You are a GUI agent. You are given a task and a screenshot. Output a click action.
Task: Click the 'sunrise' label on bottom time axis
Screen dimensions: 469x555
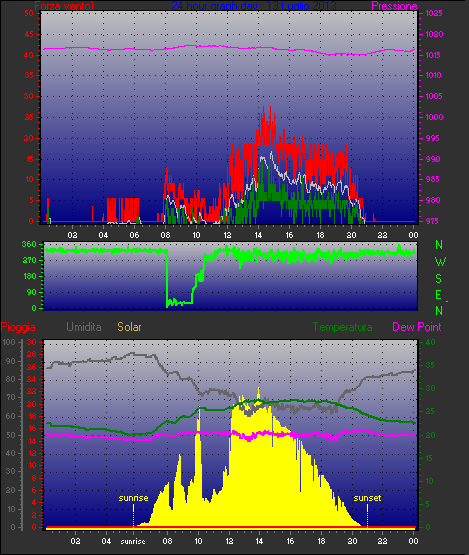[133, 542]
